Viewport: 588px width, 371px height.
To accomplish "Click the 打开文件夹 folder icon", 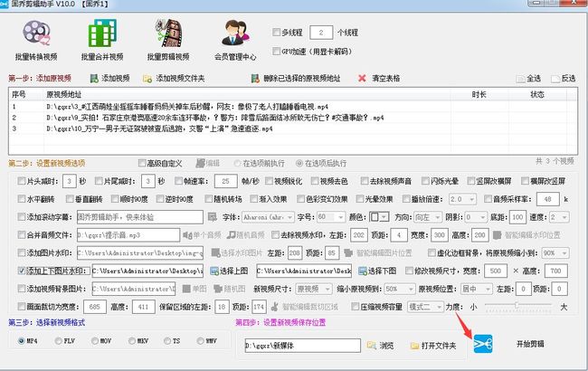I will pos(414,346).
